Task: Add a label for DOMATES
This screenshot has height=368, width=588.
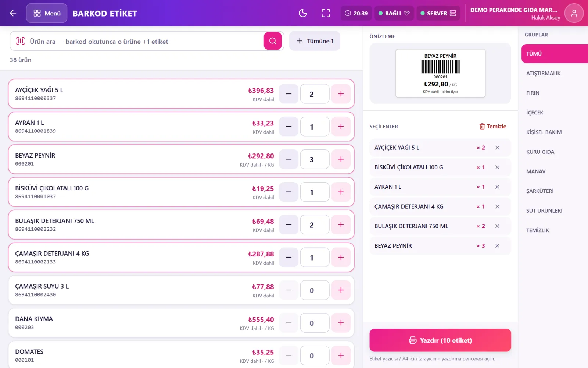Action: click(341, 356)
